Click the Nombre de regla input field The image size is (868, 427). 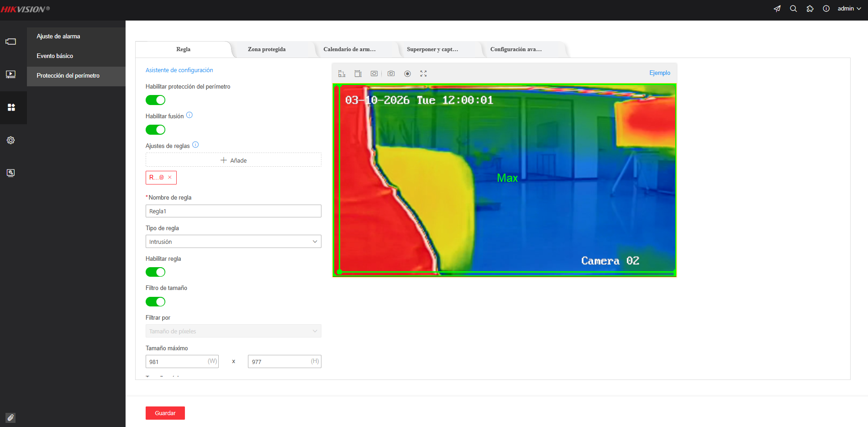[x=233, y=211]
